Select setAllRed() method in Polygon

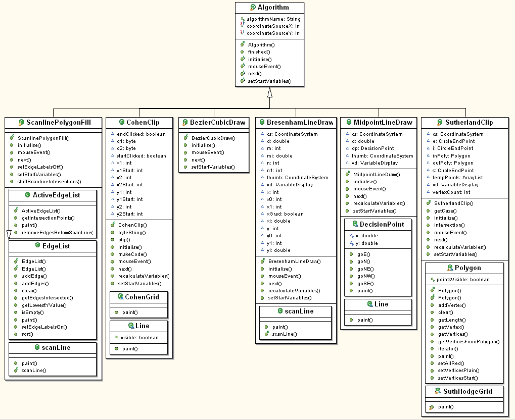pyautogui.click(x=451, y=363)
